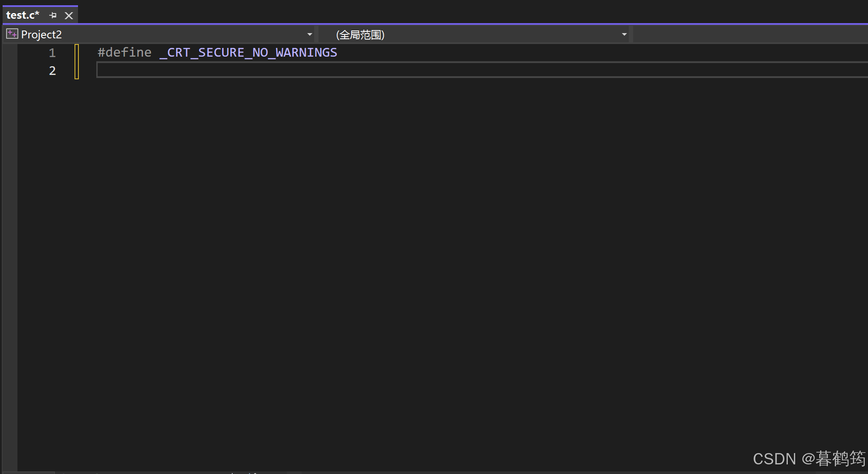Image resolution: width=868 pixels, height=474 pixels.
Task: Click the Project2 label in navigation bar
Action: pyautogui.click(x=41, y=34)
